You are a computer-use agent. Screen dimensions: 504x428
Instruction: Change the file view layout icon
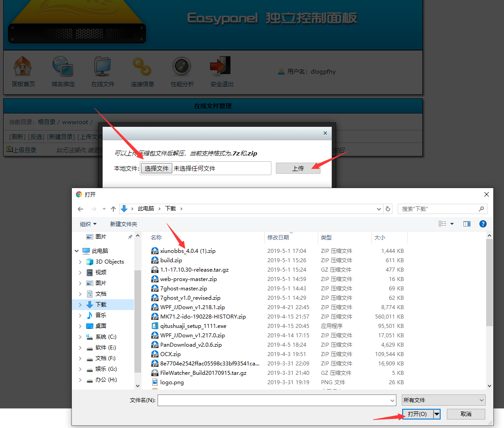442,224
